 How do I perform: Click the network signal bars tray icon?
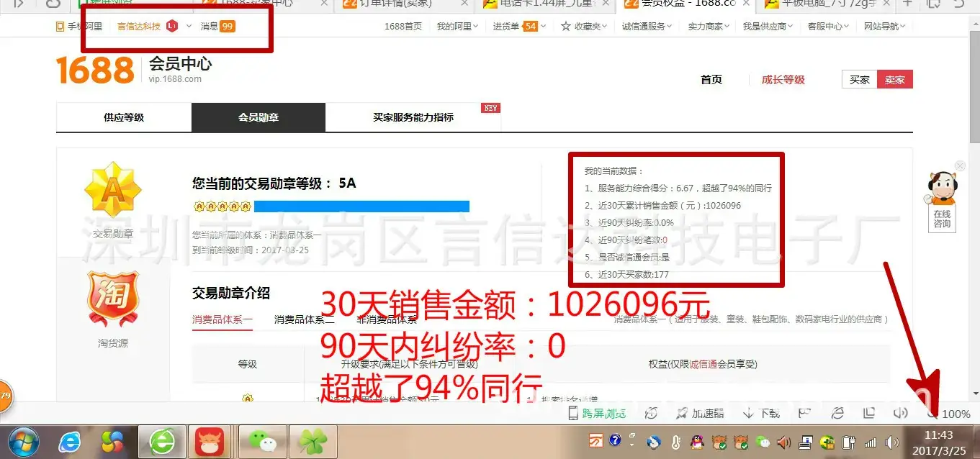(x=871, y=442)
